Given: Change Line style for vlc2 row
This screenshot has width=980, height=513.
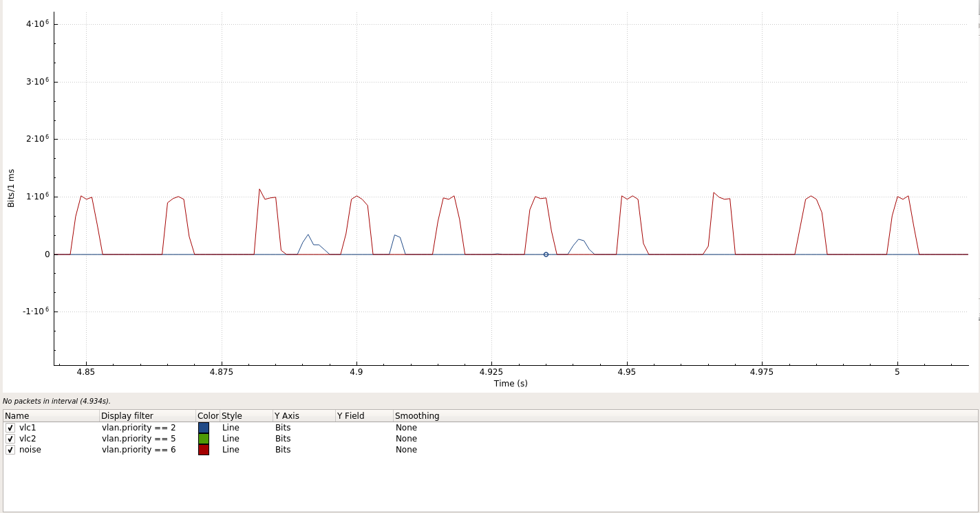Looking at the screenshot, I should (231, 439).
